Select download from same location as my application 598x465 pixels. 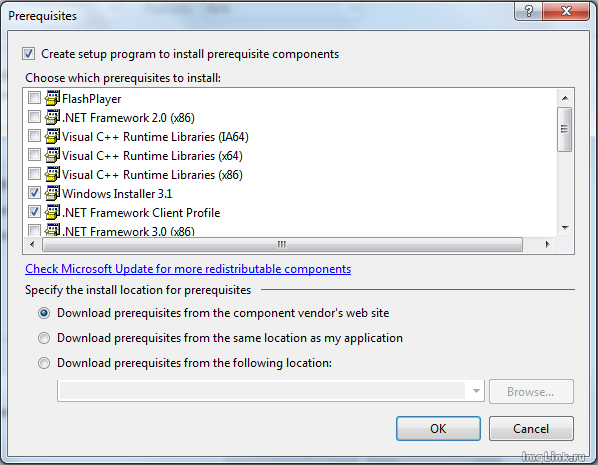coord(44,338)
